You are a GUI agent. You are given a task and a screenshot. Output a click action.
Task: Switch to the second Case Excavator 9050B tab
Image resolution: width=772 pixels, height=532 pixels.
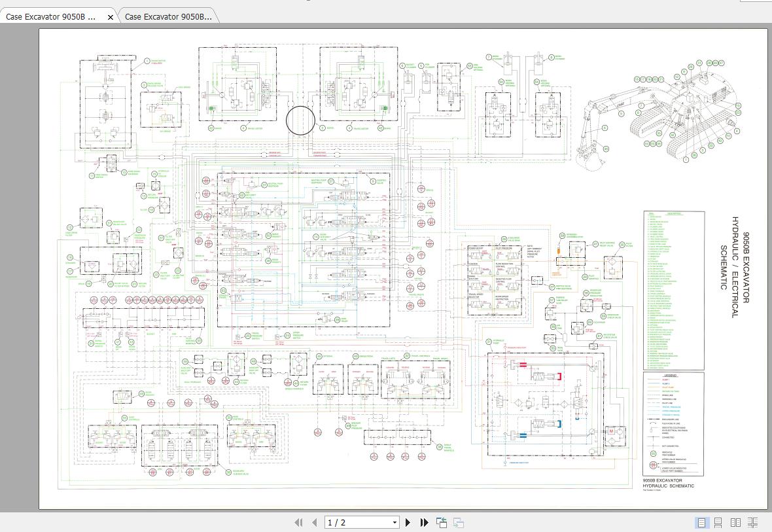tap(170, 17)
